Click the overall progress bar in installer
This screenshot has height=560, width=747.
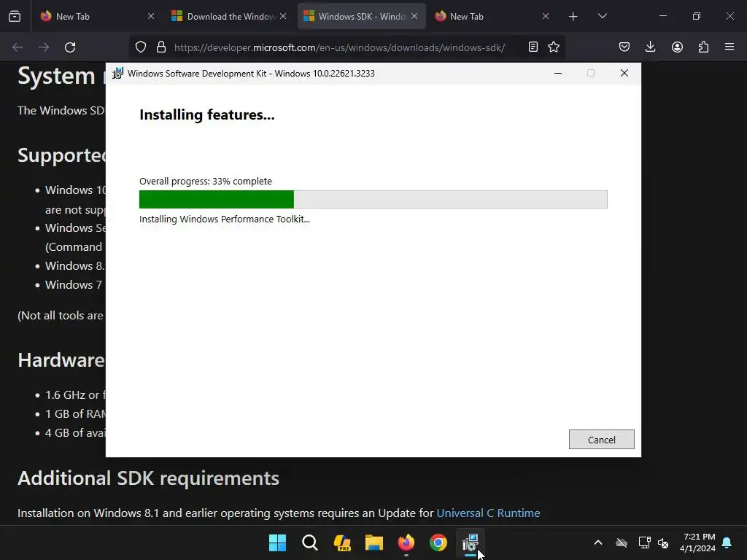coord(373,199)
